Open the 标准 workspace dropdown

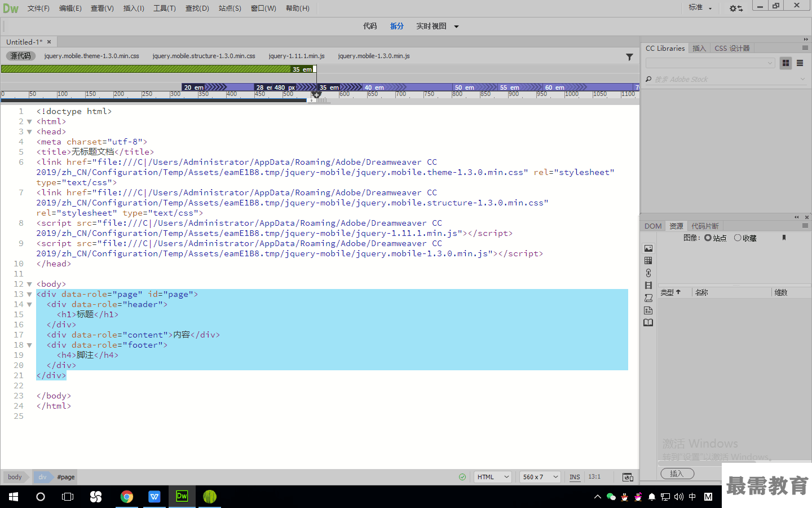click(x=700, y=8)
